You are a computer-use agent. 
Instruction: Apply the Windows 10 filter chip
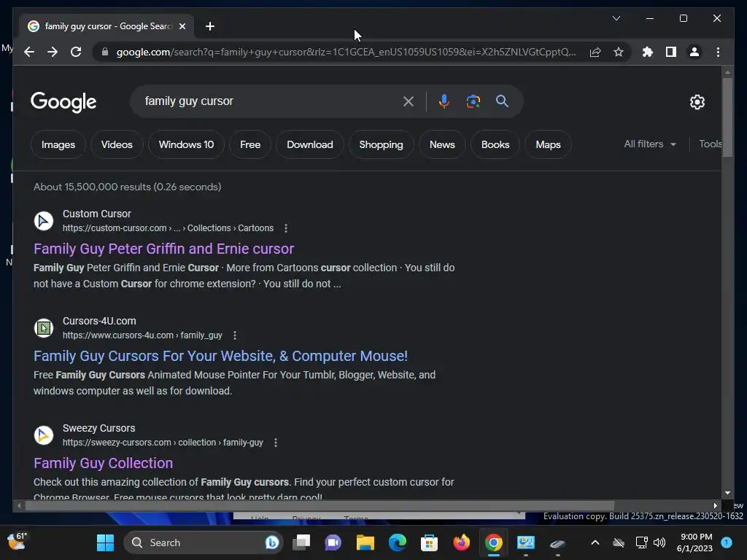click(186, 144)
